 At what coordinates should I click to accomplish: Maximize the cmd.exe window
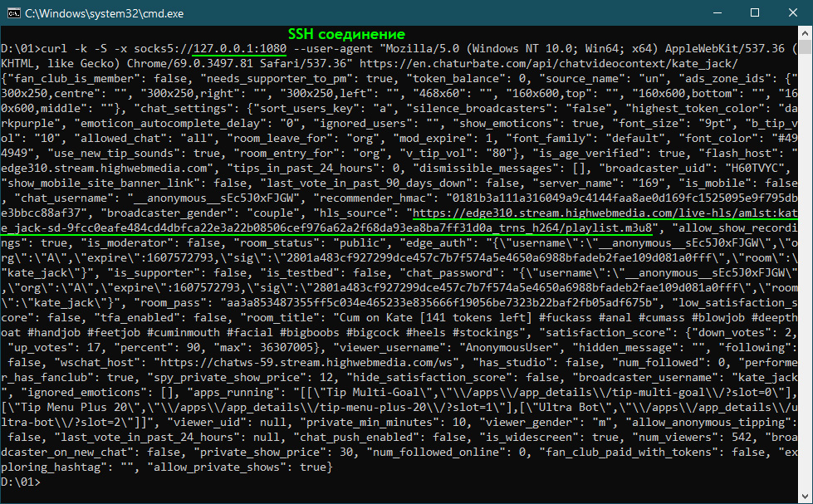[x=754, y=13]
